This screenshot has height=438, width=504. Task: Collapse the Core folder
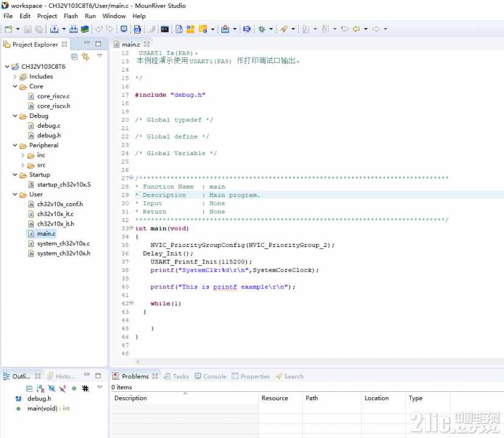15,86
